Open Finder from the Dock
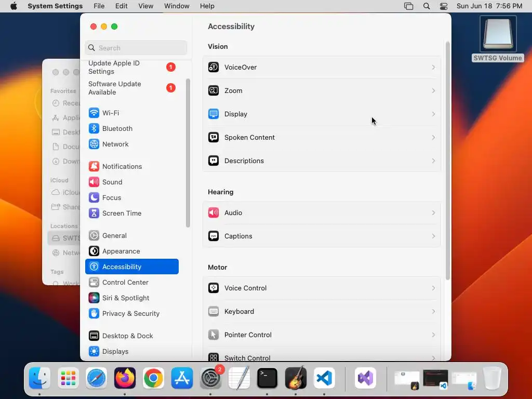 coord(39,378)
